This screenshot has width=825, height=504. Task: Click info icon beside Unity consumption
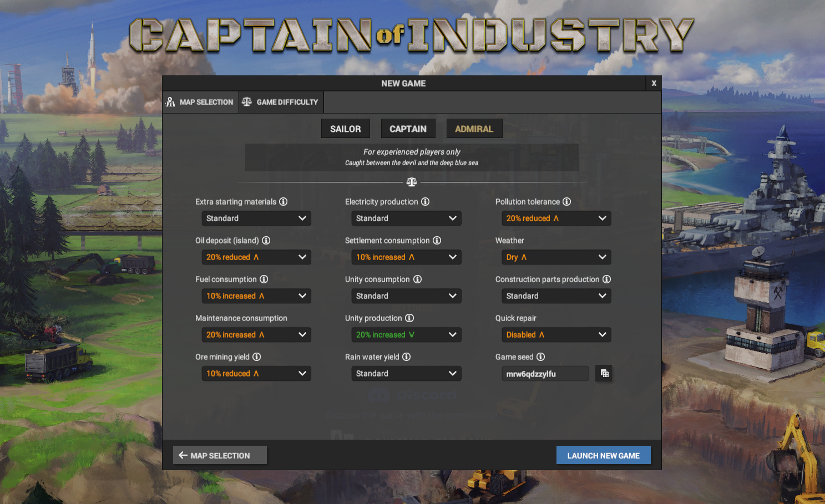417,279
